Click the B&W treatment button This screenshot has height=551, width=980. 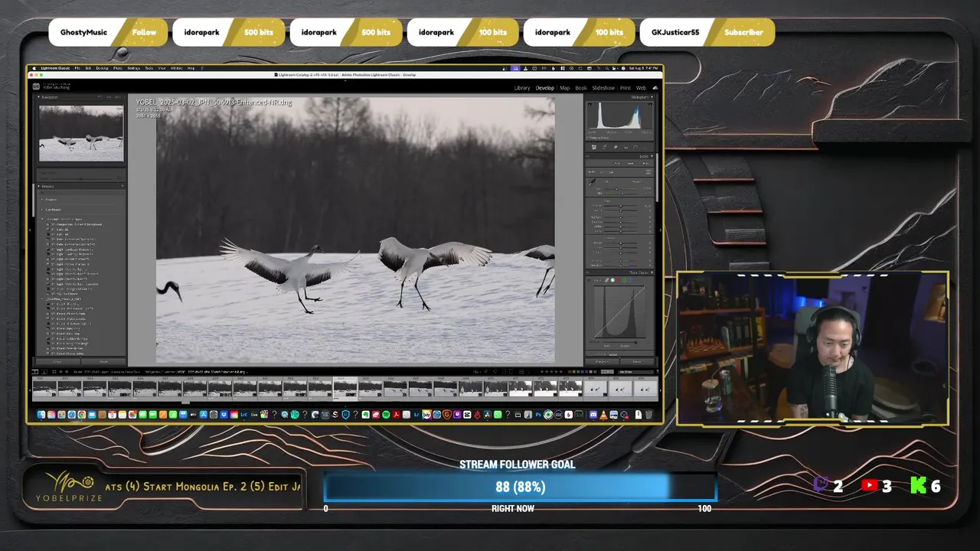pos(631,163)
